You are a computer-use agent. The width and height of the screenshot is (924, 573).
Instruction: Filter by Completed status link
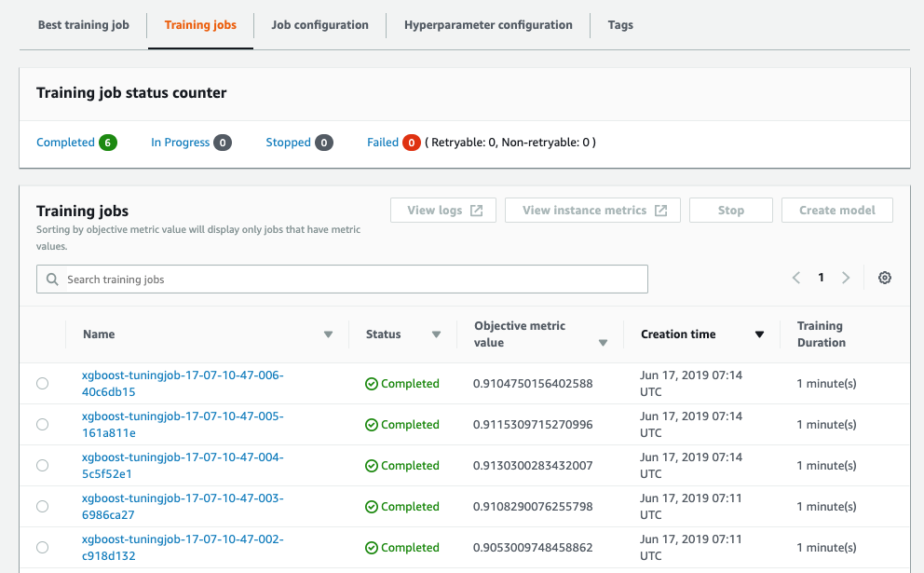pyautogui.click(x=65, y=143)
